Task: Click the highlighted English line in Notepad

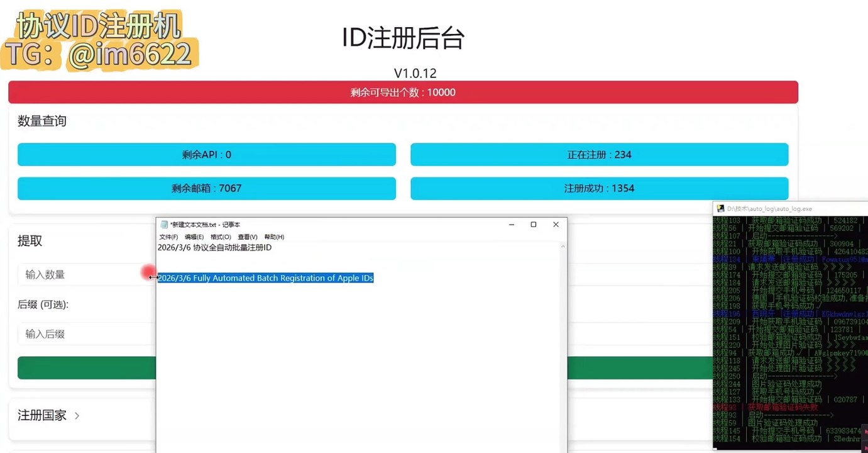Action: (265, 278)
